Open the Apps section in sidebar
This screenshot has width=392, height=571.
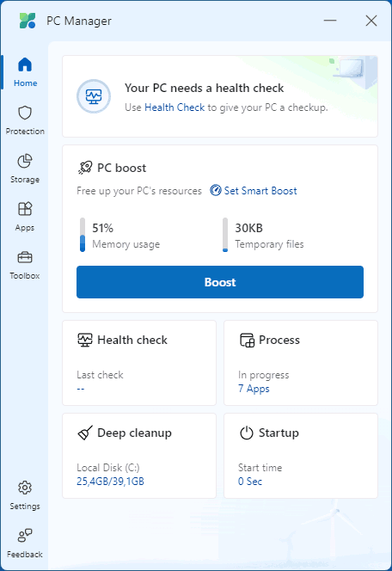coord(25,217)
